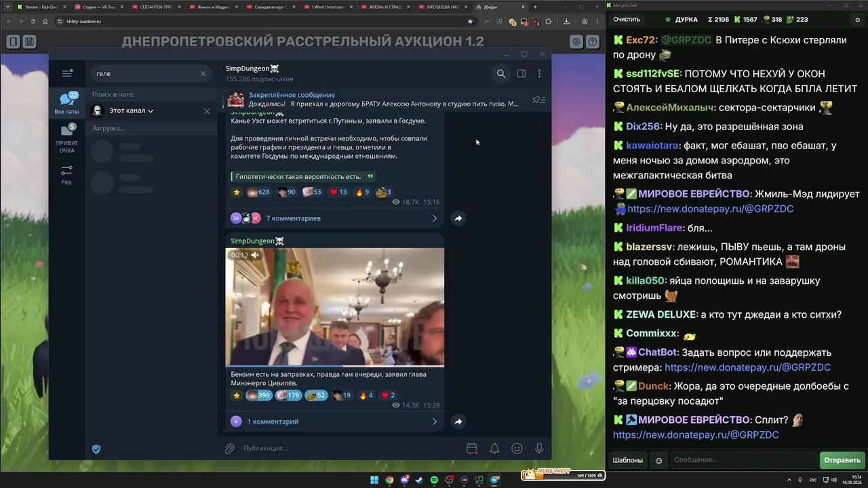Open the Windows Start menu

pyautogui.click(x=374, y=481)
